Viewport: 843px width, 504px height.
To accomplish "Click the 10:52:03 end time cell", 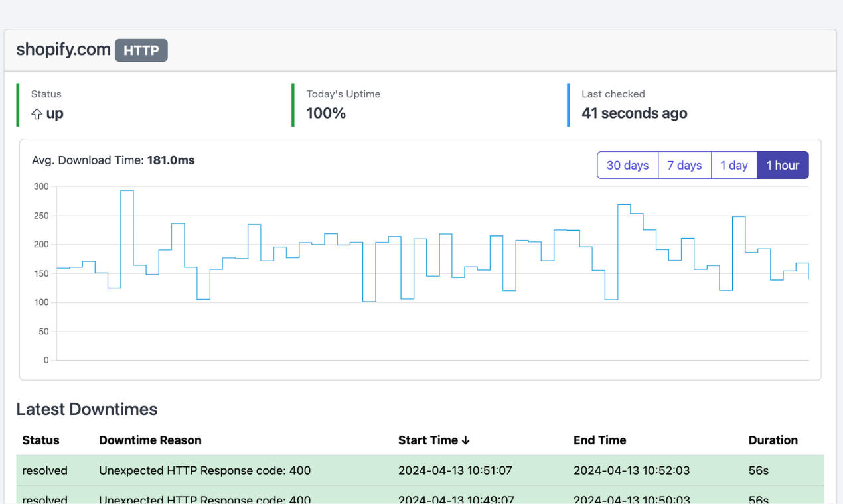I will (631, 470).
